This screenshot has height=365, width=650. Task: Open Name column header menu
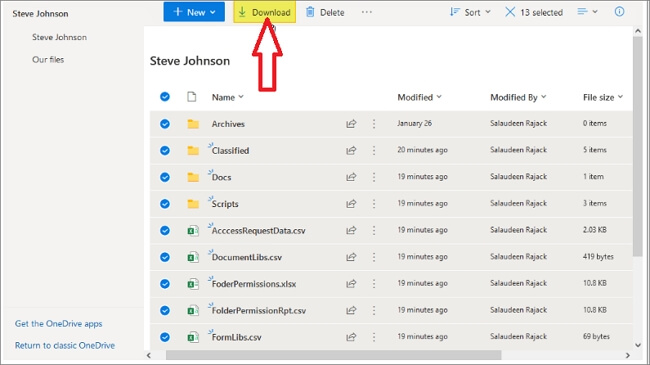(228, 97)
